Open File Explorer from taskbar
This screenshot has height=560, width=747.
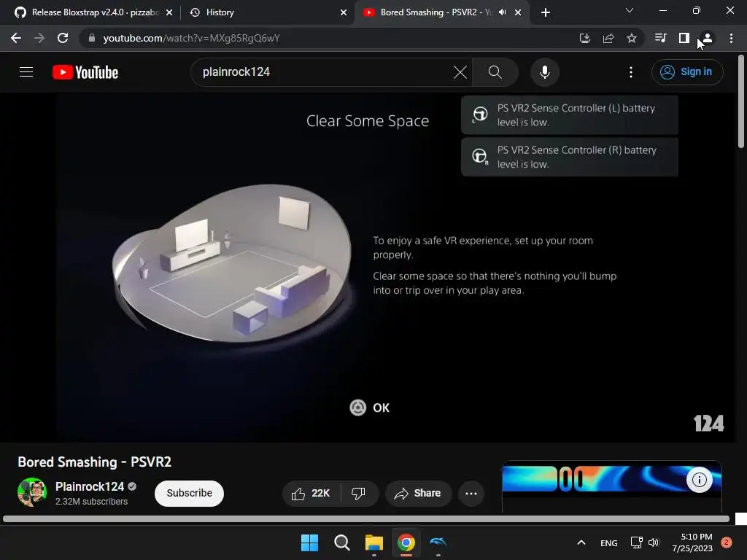tap(374, 542)
